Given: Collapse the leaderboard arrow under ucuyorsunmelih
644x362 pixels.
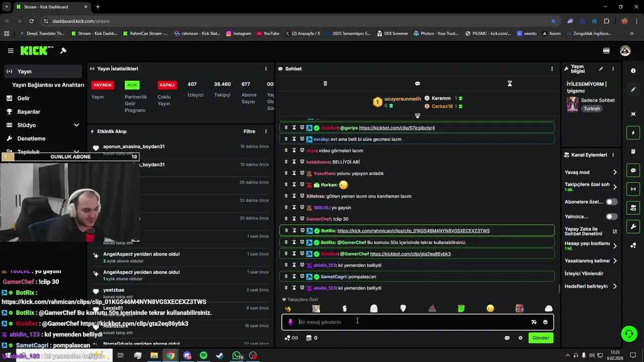Looking at the screenshot, I should (x=417, y=116).
